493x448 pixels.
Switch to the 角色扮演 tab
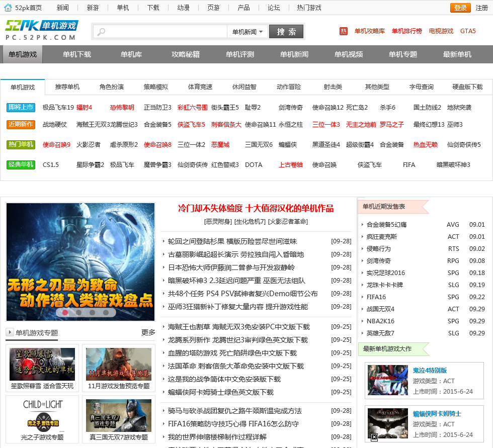pyautogui.click(x=112, y=87)
